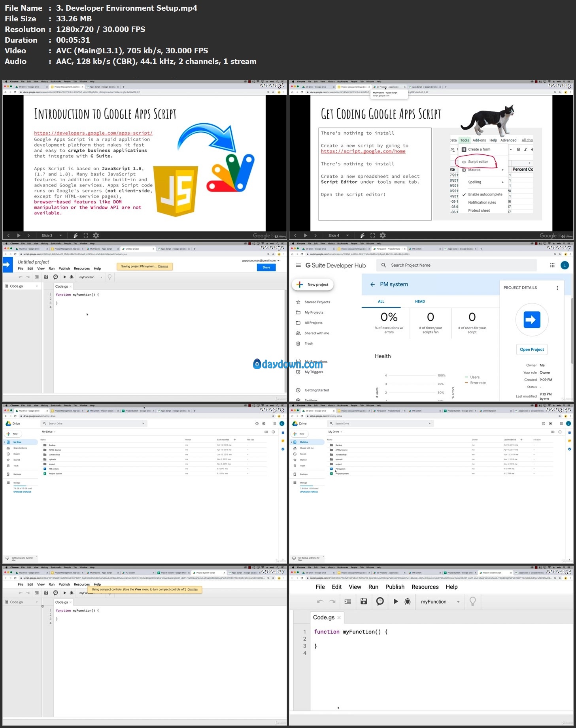576x728 pixels.
Task: Open Code.gs sidebar dropdown arrow in 00:01:50 frame
Action: (x=37, y=286)
